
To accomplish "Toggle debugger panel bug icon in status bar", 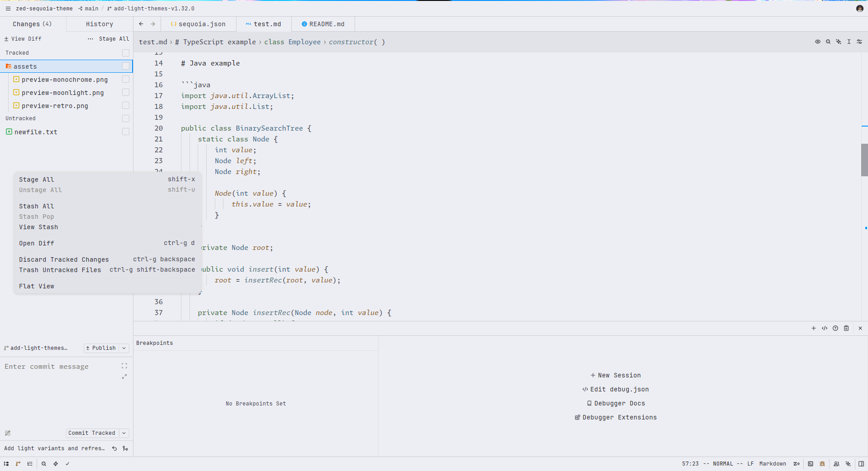I will point(822,464).
